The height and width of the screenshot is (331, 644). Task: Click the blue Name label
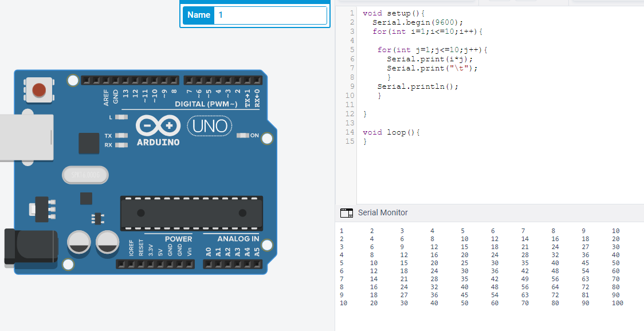click(199, 15)
